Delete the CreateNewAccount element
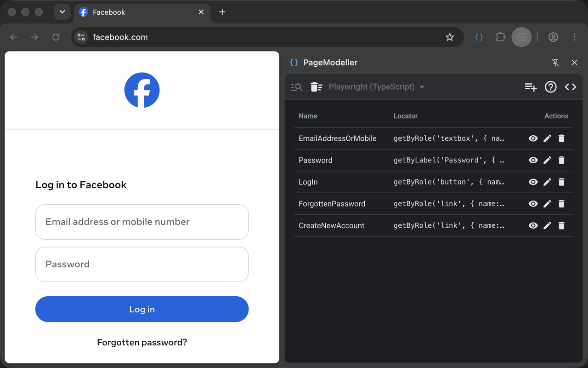 click(x=561, y=226)
